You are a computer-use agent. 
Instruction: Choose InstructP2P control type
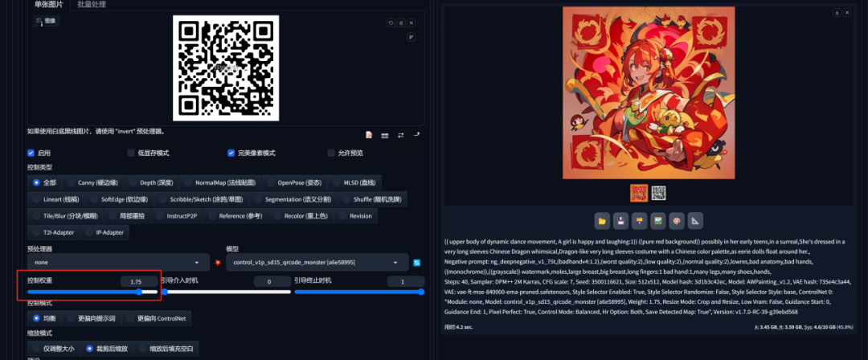click(177, 216)
